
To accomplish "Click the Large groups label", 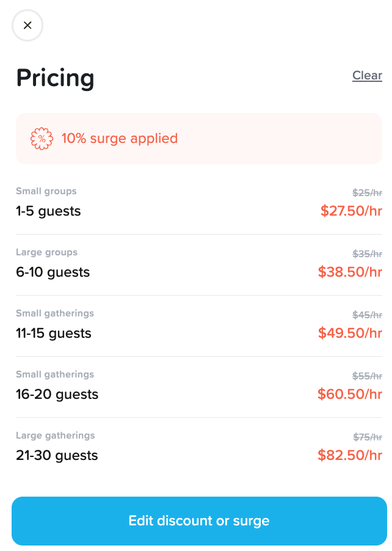I will click(46, 252).
